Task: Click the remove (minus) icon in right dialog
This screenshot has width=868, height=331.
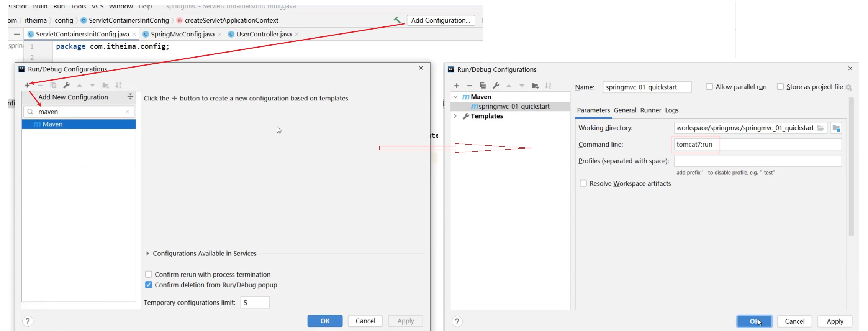Action: (470, 86)
